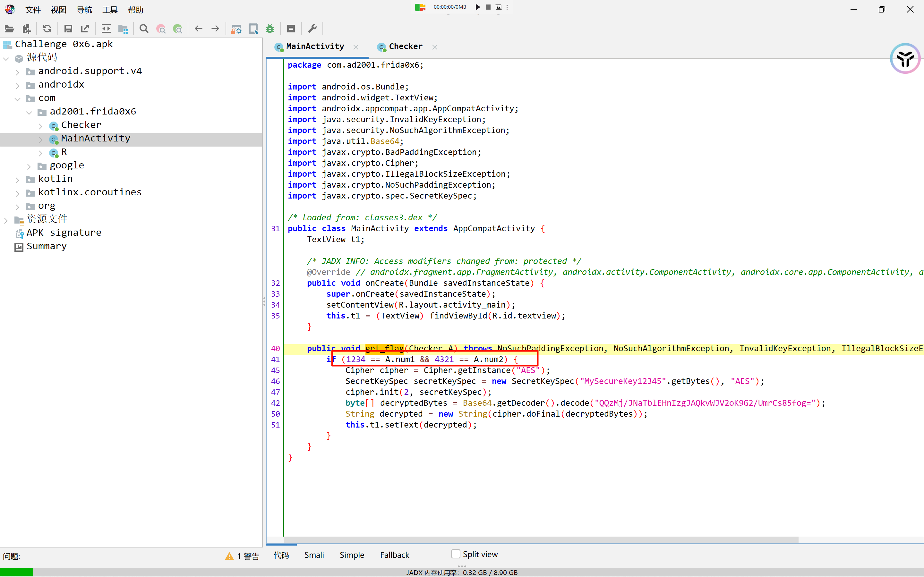Switch to the Checker tab
The width and height of the screenshot is (924, 577).
(x=405, y=47)
